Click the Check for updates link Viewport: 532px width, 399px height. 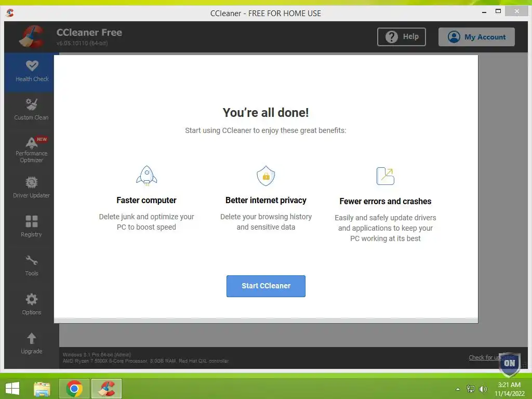pyautogui.click(x=491, y=357)
